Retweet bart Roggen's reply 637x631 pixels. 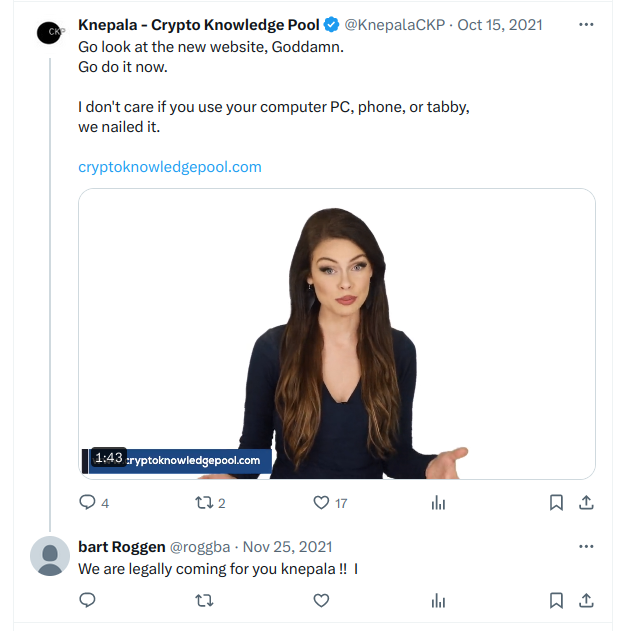[204, 601]
